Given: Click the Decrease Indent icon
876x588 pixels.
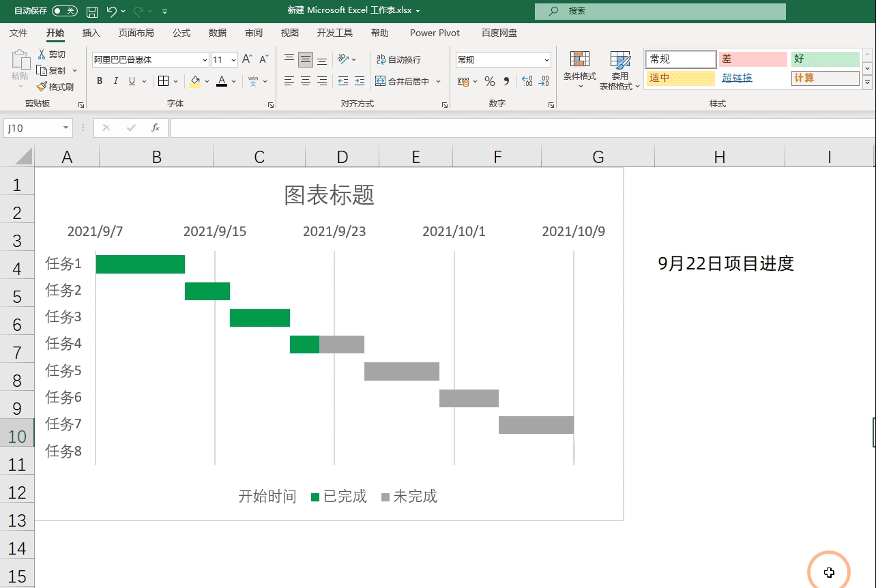Looking at the screenshot, I should (x=342, y=81).
